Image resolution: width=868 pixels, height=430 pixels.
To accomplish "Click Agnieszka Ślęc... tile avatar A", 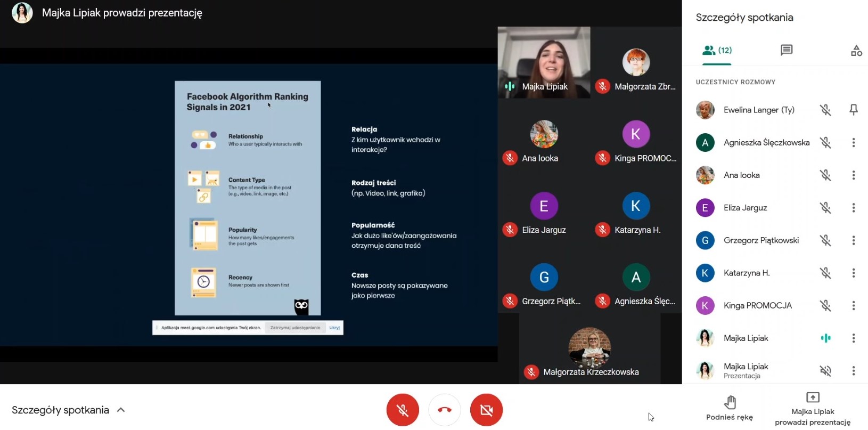I will point(636,277).
